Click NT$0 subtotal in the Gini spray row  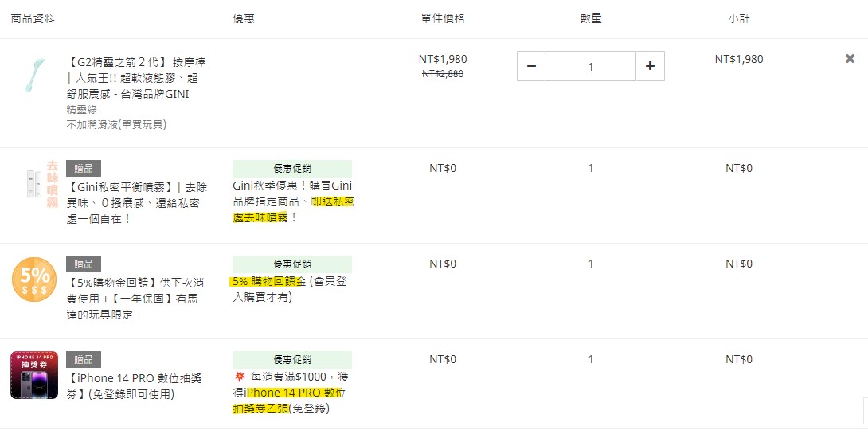coord(739,168)
